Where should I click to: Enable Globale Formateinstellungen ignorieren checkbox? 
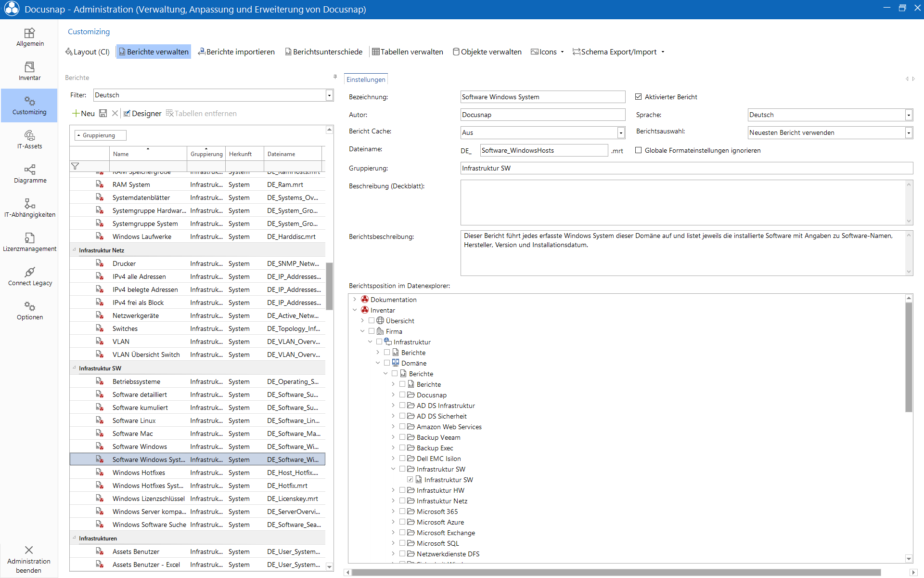[x=639, y=150]
